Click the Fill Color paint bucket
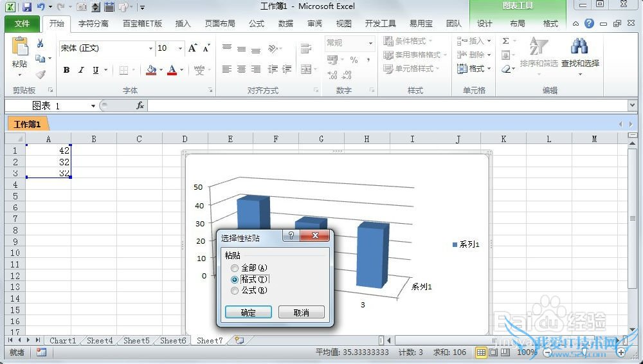643x364 pixels. 151,70
